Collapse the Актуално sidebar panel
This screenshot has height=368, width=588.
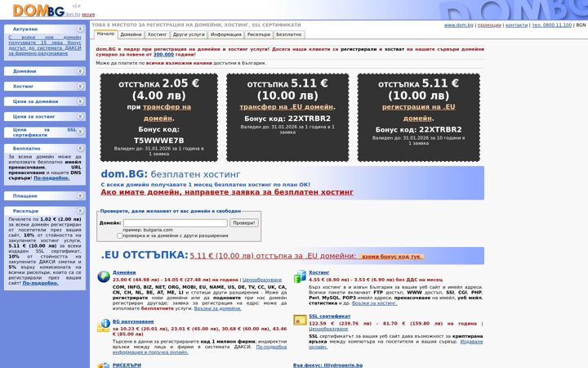coord(80,29)
